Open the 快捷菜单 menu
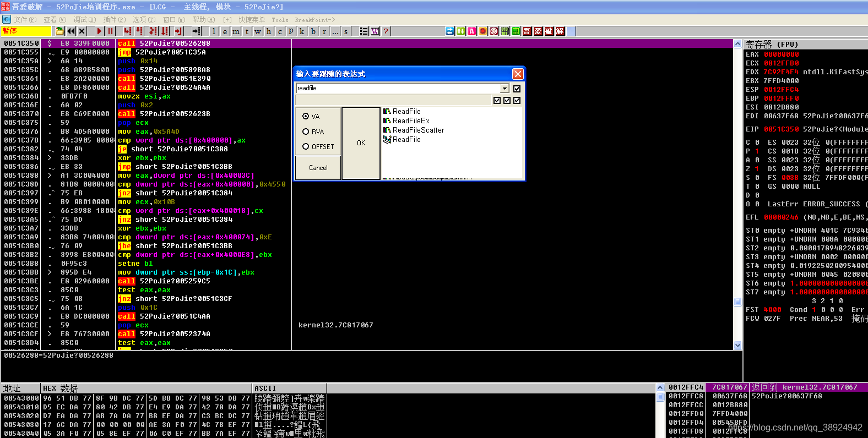The image size is (868, 438). pyautogui.click(x=252, y=20)
